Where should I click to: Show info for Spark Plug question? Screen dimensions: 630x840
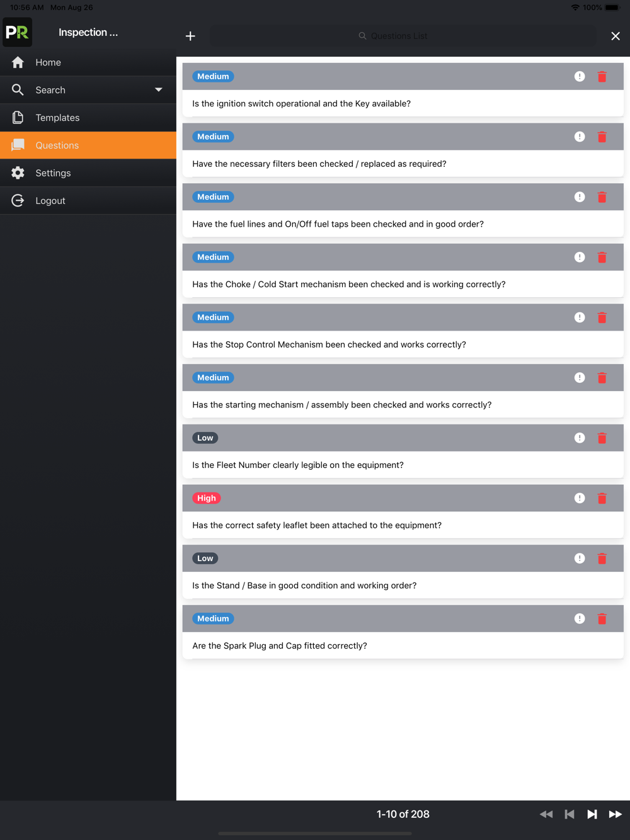coord(580,619)
